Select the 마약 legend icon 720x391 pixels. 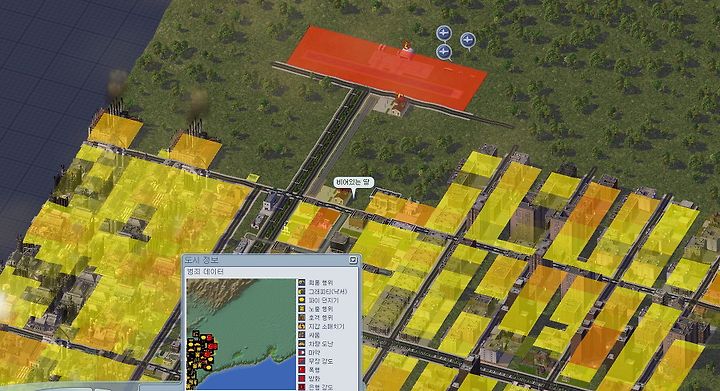(x=302, y=352)
